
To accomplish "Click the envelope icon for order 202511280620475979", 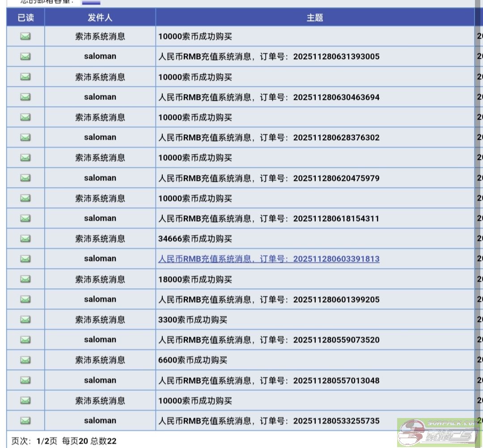I will [x=25, y=178].
